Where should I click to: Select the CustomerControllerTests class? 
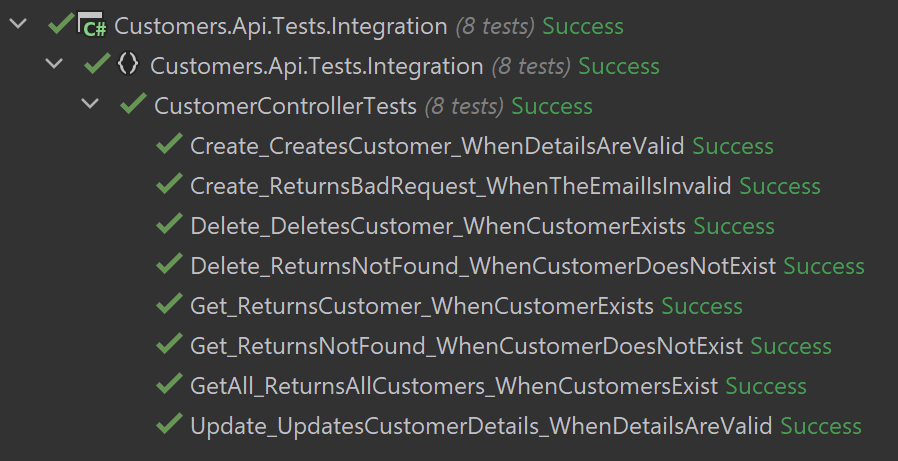point(285,106)
